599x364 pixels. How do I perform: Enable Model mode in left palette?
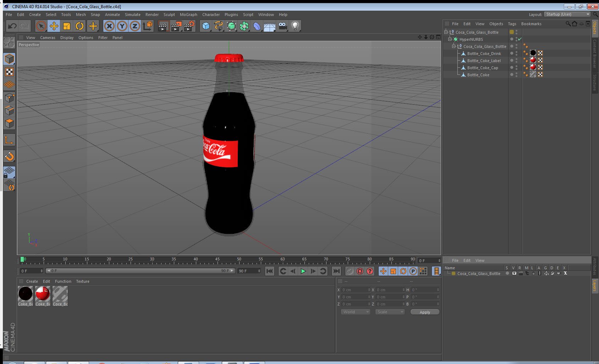point(10,59)
